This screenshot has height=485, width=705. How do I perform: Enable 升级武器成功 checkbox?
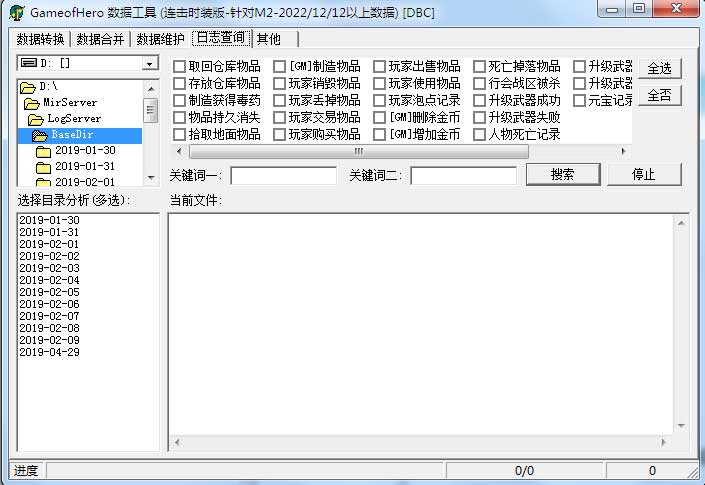pos(480,101)
